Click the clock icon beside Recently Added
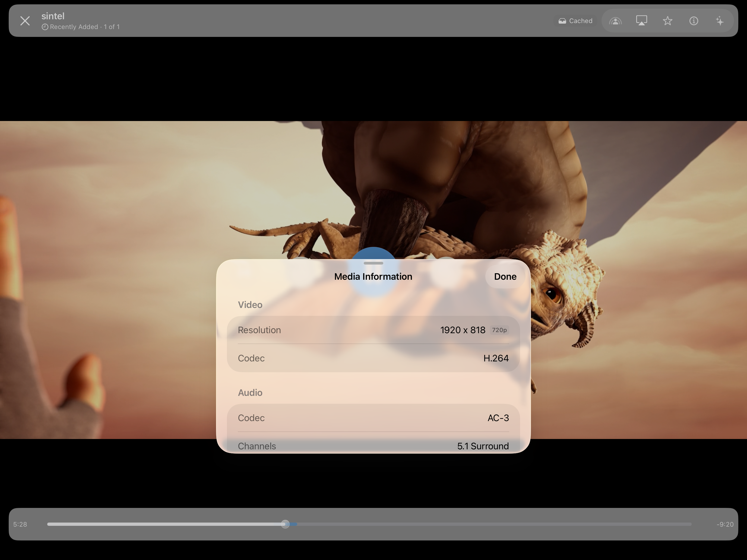The image size is (747, 560). coord(45,27)
